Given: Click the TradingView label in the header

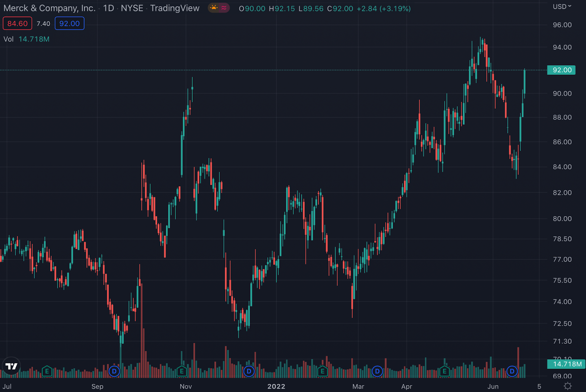Looking at the screenshot, I should coord(175,8).
